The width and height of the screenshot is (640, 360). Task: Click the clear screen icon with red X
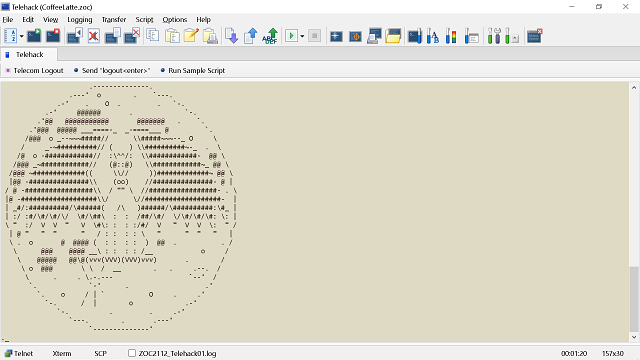click(x=94, y=36)
